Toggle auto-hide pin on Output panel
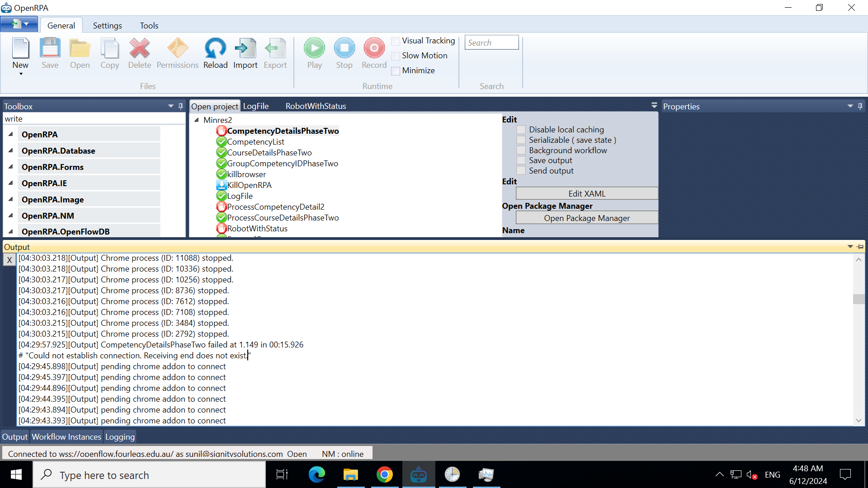 tap(860, 247)
